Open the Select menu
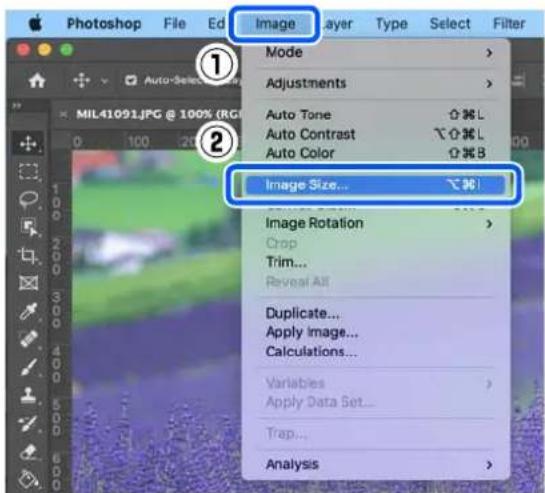This screenshot has width=545, height=493. (x=450, y=24)
